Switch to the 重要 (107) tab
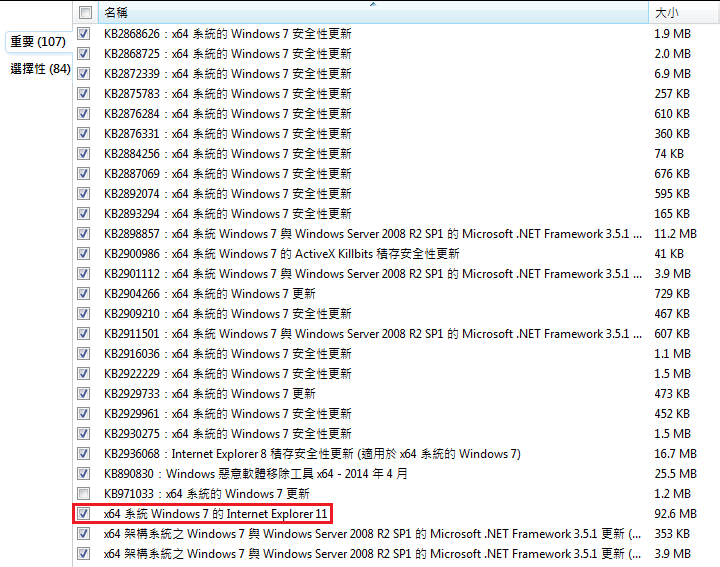This screenshot has width=720, height=567. pos(39,42)
